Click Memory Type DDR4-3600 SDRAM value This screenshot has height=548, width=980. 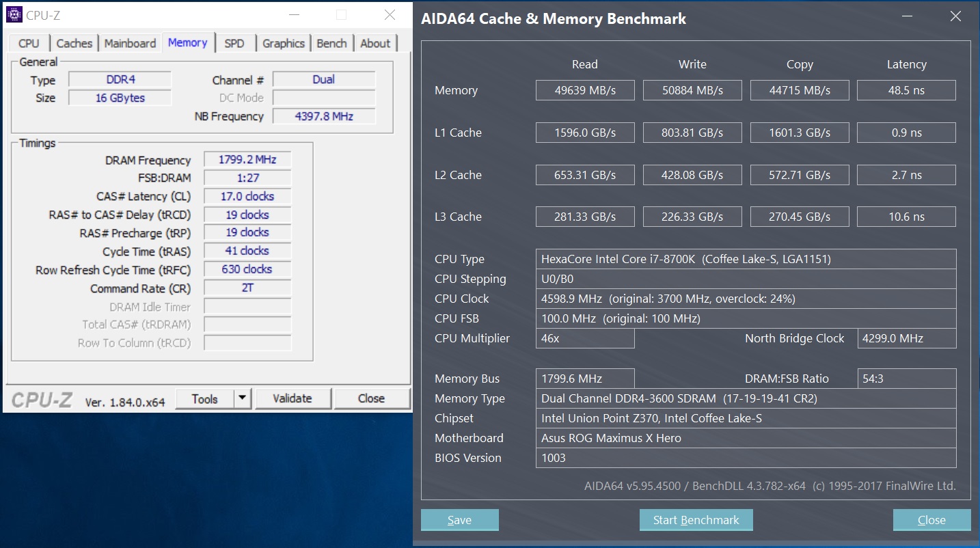pos(746,398)
